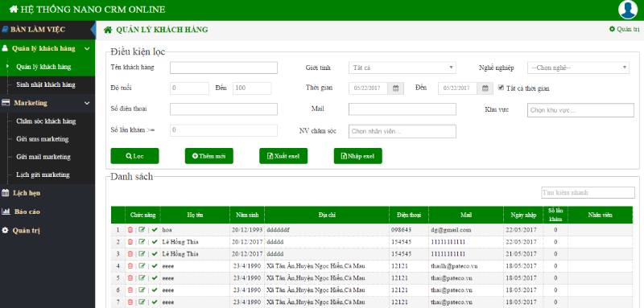This screenshot has width=644, height=308.
Task: Focus the Số lần khám >= input field
Action: [x=224, y=130]
